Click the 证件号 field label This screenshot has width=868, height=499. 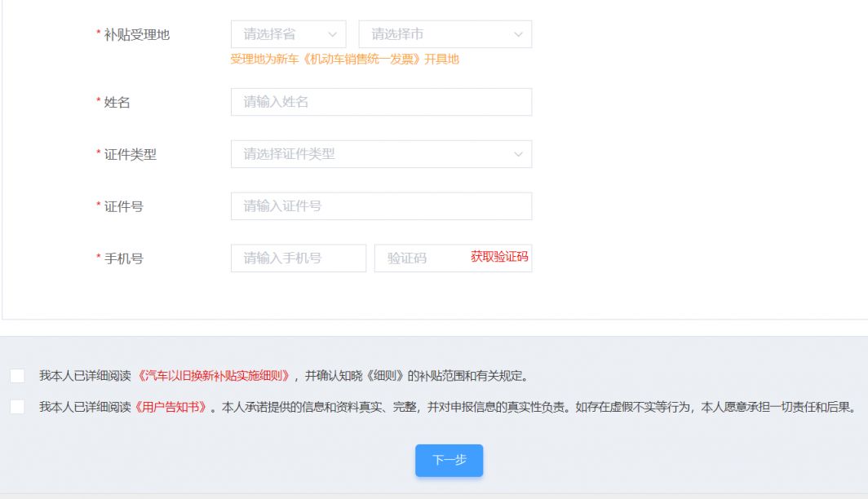(123, 206)
